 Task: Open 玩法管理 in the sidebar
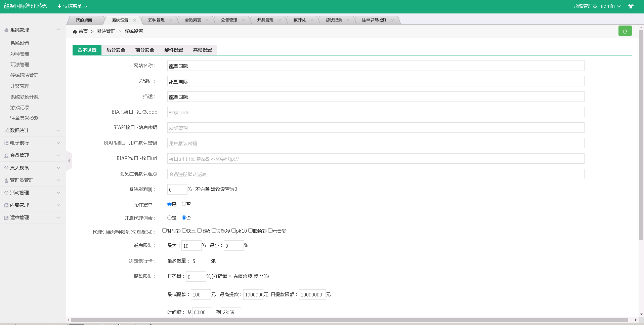(x=20, y=65)
